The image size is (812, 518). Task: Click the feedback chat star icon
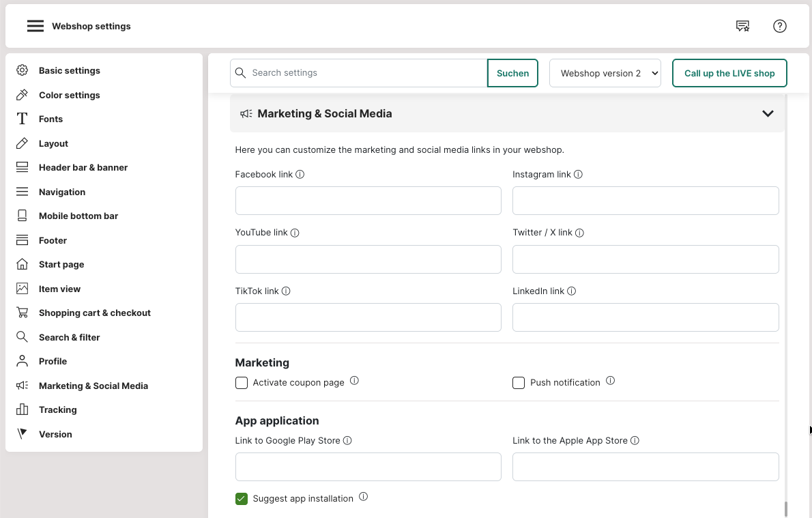[742, 26]
